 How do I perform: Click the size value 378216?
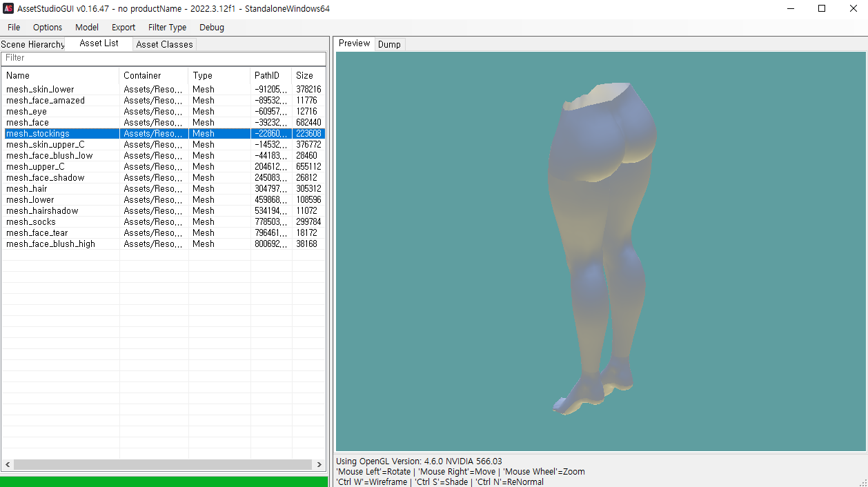click(x=308, y=90)
